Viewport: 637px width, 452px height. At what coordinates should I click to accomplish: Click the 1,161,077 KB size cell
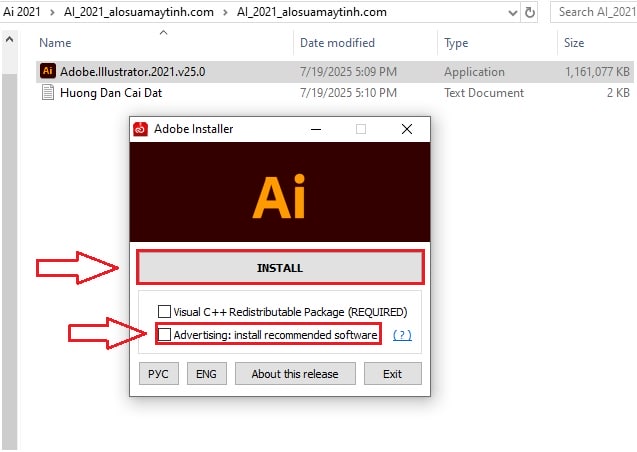coord(597,71)
